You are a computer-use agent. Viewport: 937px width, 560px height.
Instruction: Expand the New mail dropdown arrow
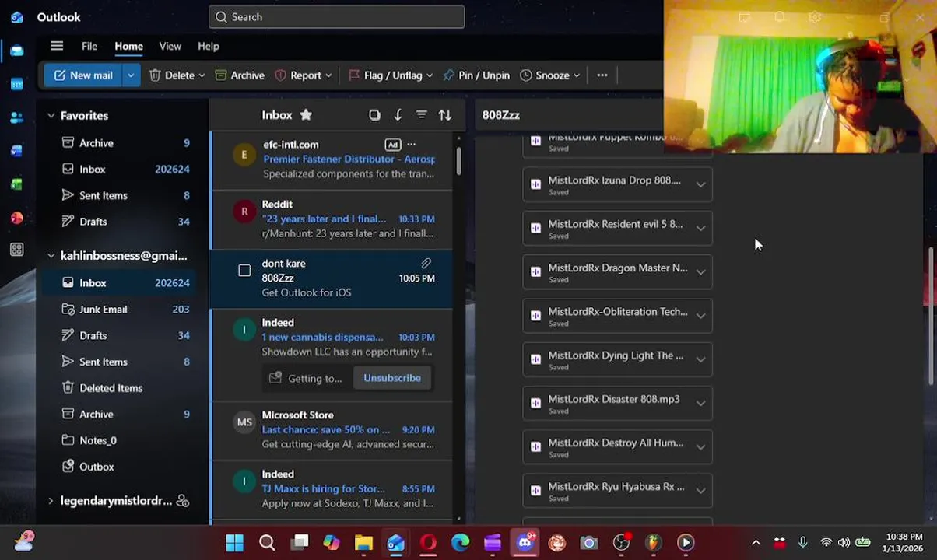point(131,75)
